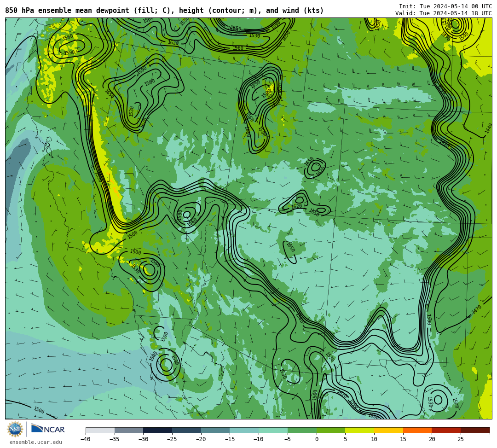The height and width of the screenshot is (448, 497).
Task: Click the 10 colorbar tick label
Action: (374, 439)
